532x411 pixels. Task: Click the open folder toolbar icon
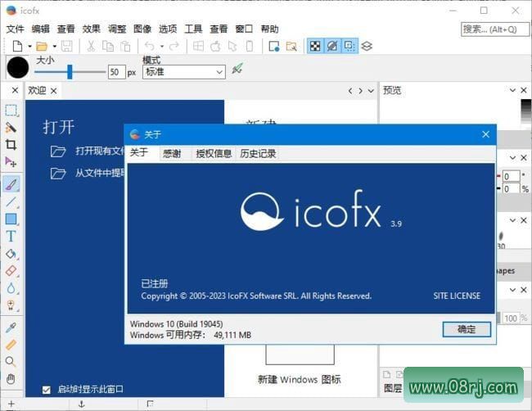(x=42, y=46)
